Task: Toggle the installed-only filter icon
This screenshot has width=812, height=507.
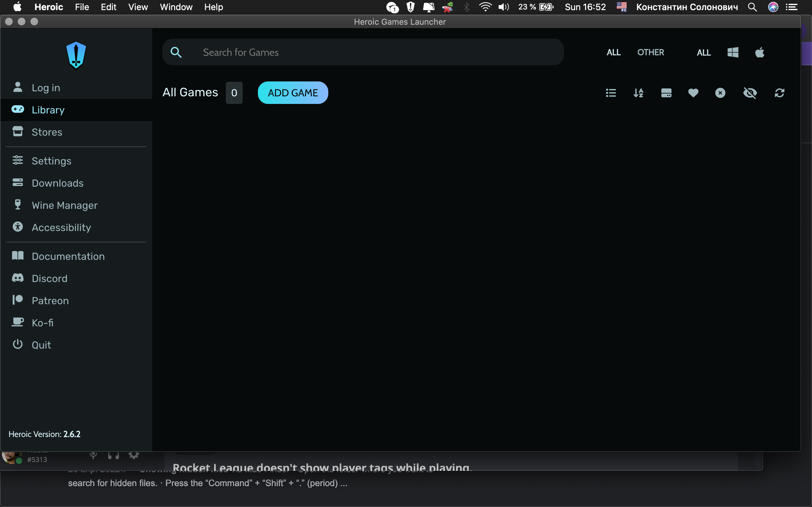Action: click(x=666, y=93)
